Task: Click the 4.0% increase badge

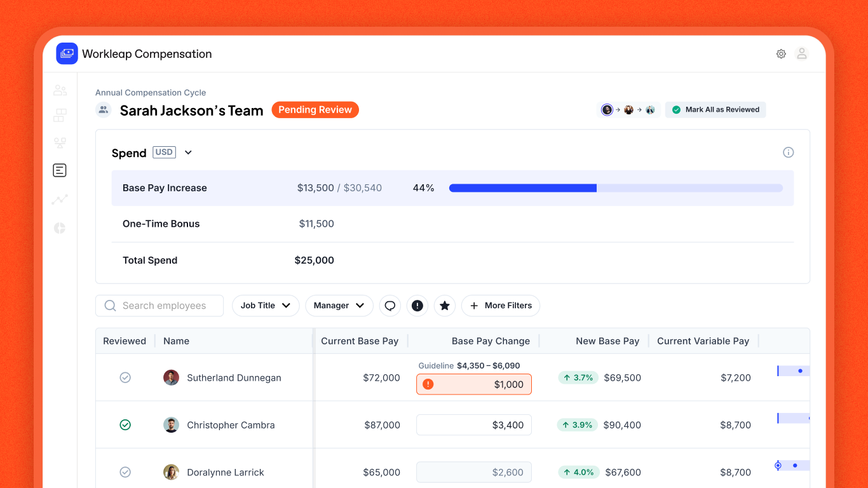Action: [x=578, y=472]
